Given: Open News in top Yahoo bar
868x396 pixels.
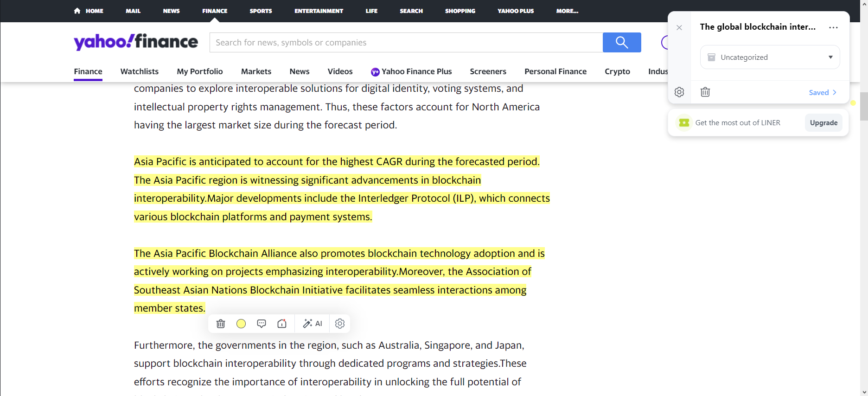Looking at the screenshot, I should click(x=171, y=11).
